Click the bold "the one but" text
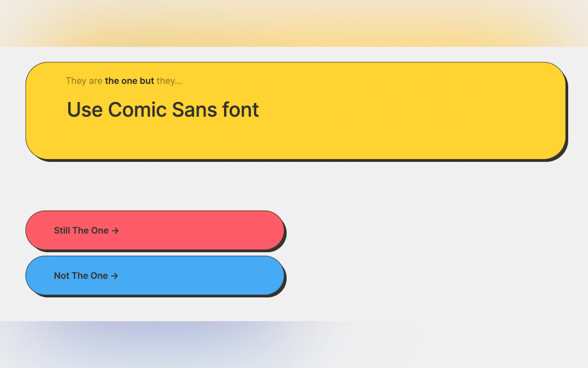 pos(129,81)
